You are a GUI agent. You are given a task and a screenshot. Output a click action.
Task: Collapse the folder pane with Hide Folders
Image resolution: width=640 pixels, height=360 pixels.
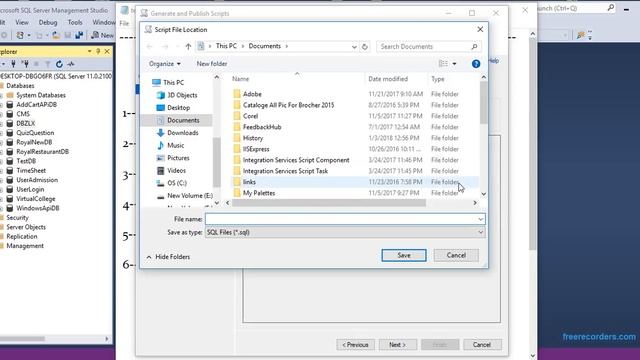[x=168, y=257]
